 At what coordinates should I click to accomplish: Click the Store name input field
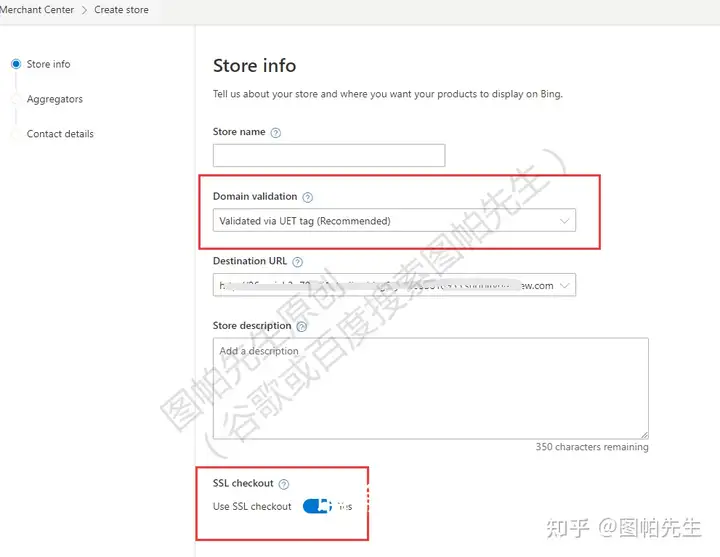pos(329,156)
